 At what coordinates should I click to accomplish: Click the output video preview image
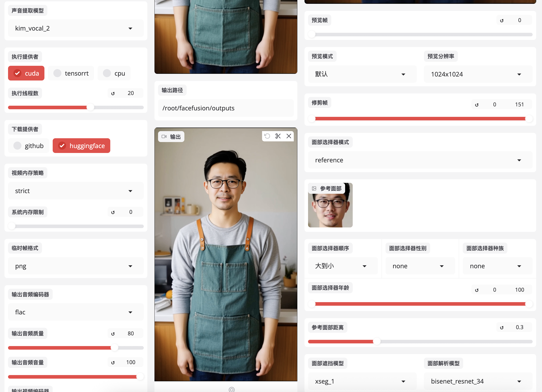226,254
